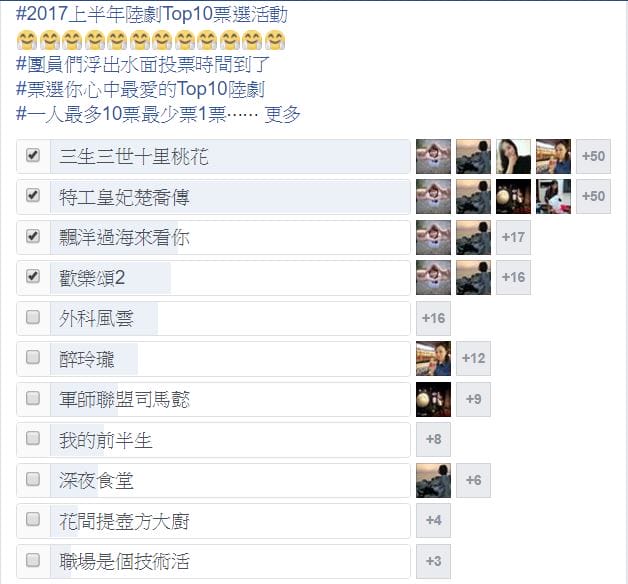Uncheck the 三生三世十里桃花 checkbox
This screenshot has height=584, width=628.
[33, 155]
